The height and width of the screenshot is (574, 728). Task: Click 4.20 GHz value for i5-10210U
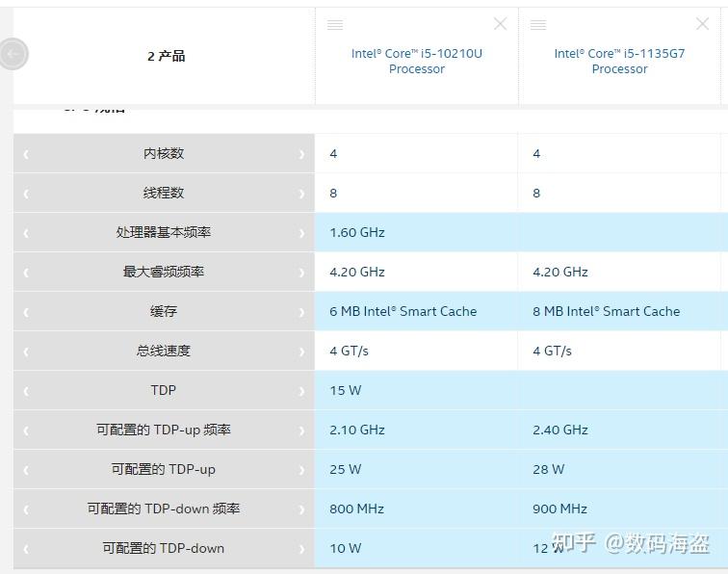[357, 272]
